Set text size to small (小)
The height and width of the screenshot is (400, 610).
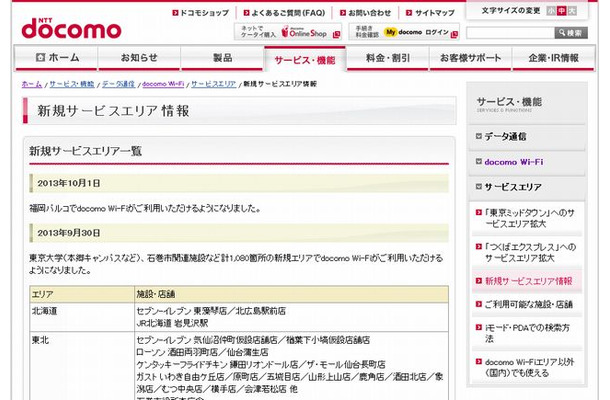coord(551,11)
